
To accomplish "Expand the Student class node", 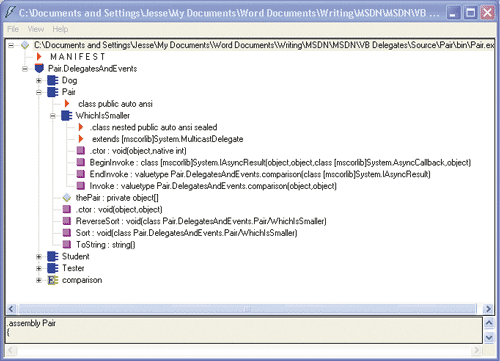I will pos(39,256).
